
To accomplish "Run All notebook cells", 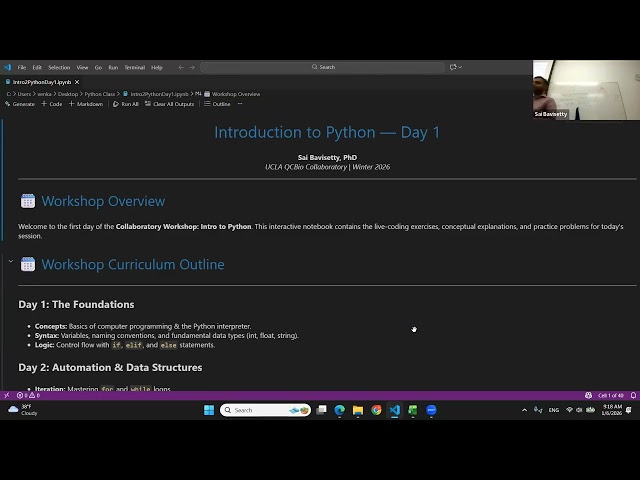I will (126, 104).
